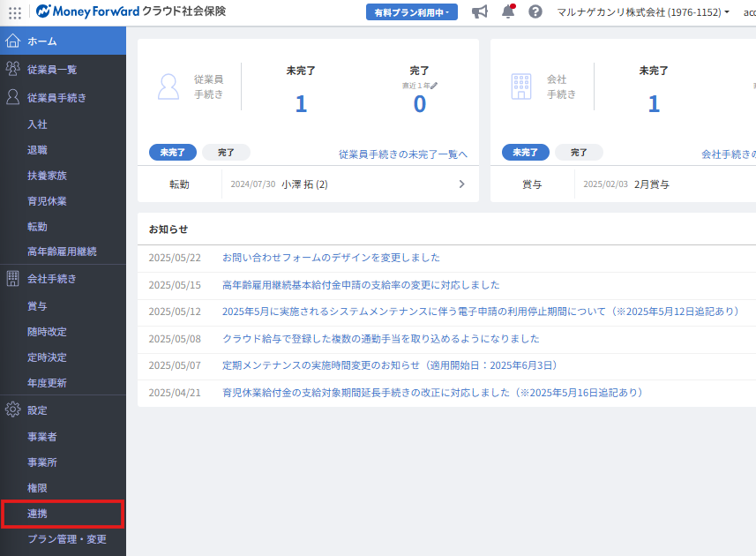Open notice about お問い合わせフォーム design change

[x=331, y=258]
